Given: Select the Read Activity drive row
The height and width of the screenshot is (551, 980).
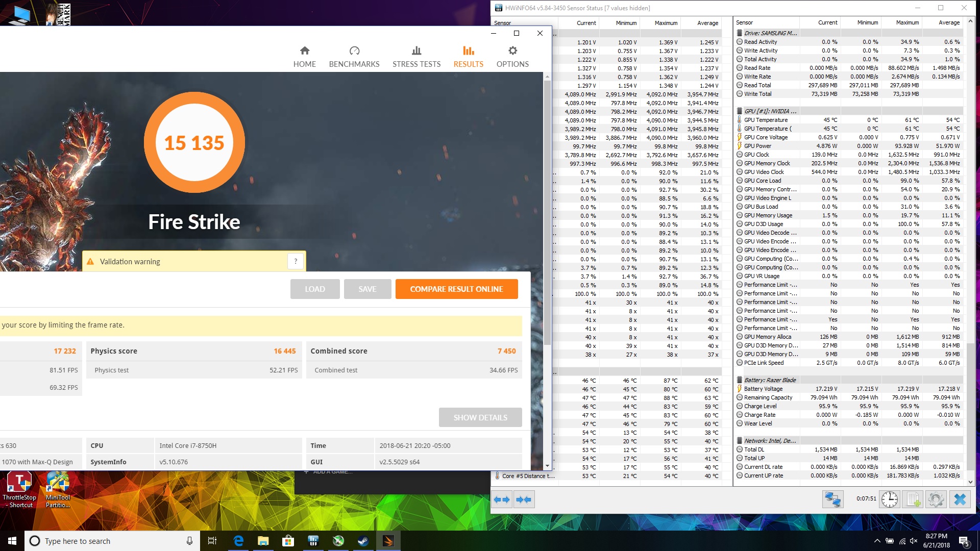Looking at the screenshot, I should [x=849, y=42].
